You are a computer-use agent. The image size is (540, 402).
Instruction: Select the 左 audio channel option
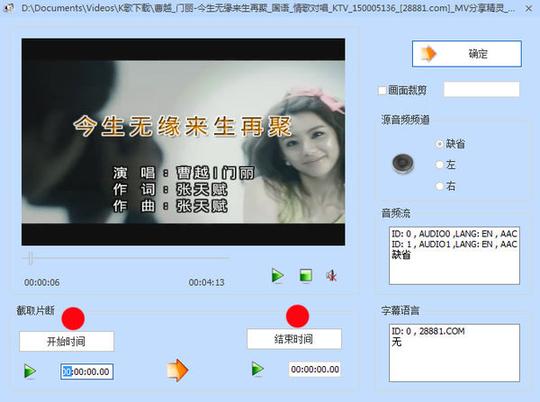point(439,165)
